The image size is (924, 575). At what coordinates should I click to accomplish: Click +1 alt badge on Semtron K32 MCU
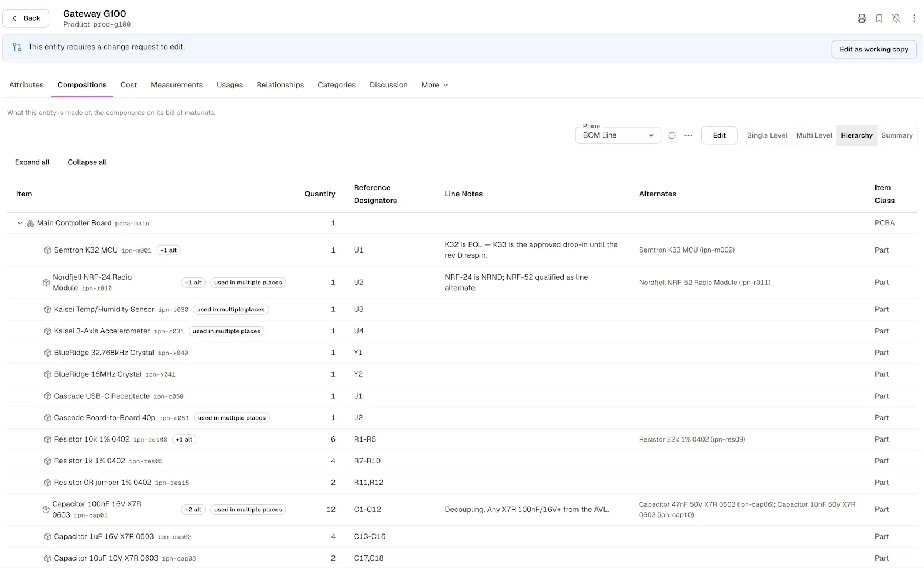169,250
